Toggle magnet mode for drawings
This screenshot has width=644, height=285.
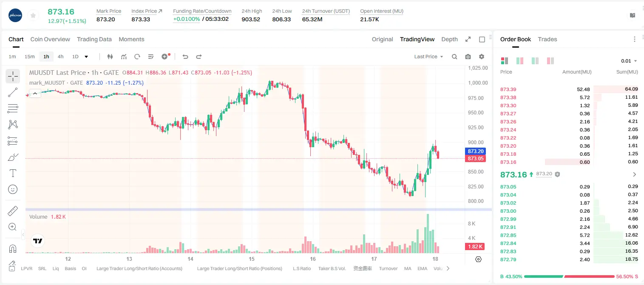[13, 249]
